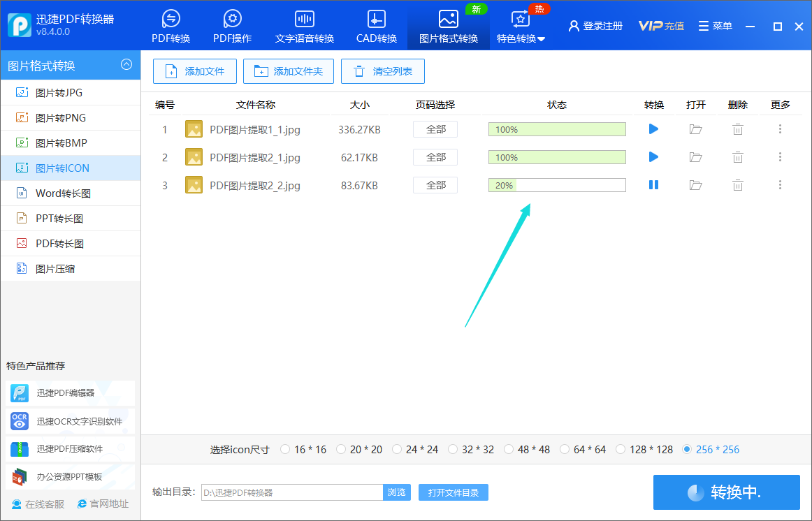812x521 pixels.
Task: Open output folder for PDF图片提取2_1.jpg
Action: pos(695,157)
